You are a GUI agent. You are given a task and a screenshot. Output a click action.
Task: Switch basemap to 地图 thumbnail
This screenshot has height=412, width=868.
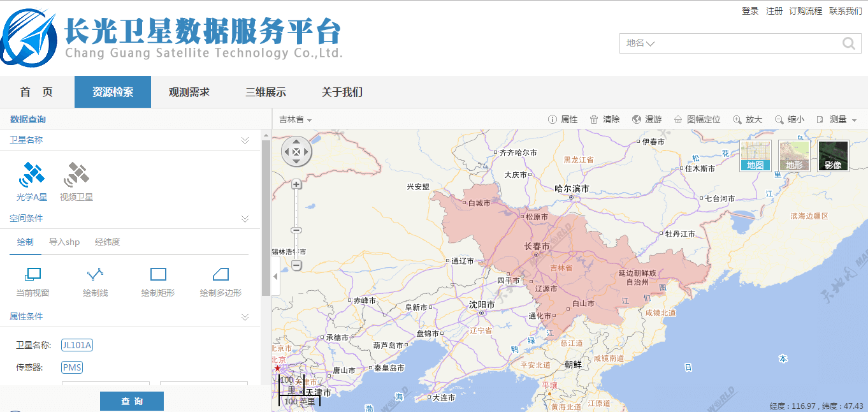point(755,156)
